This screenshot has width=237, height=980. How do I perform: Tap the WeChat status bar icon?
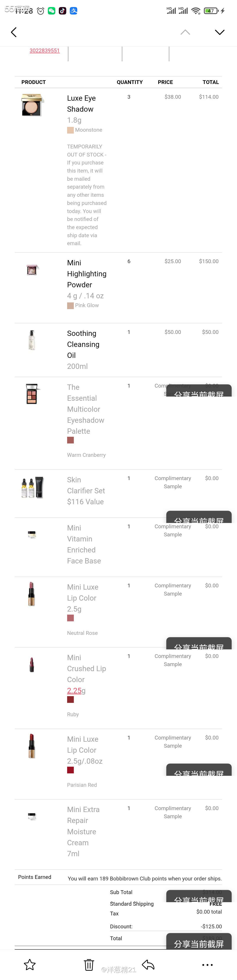[x=52, y=11]
